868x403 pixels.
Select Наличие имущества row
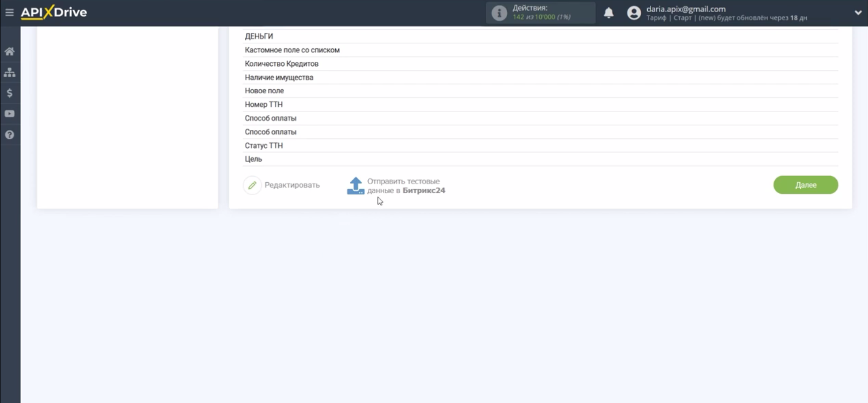click(540, 77)
